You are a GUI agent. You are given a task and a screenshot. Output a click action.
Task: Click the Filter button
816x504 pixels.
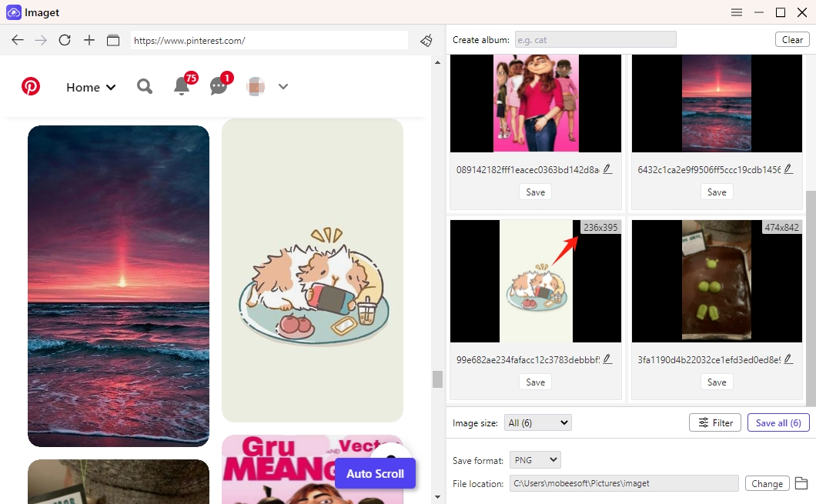[715, 422]
